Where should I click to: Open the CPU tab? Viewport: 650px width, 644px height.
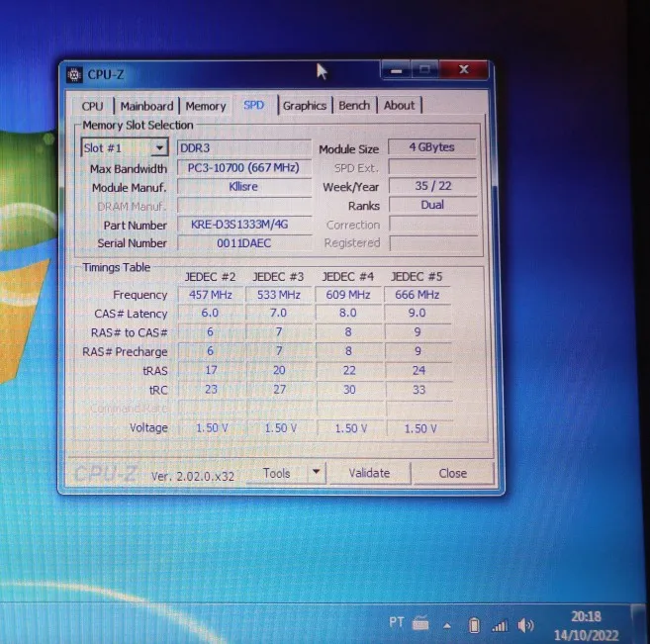point(92,106)
